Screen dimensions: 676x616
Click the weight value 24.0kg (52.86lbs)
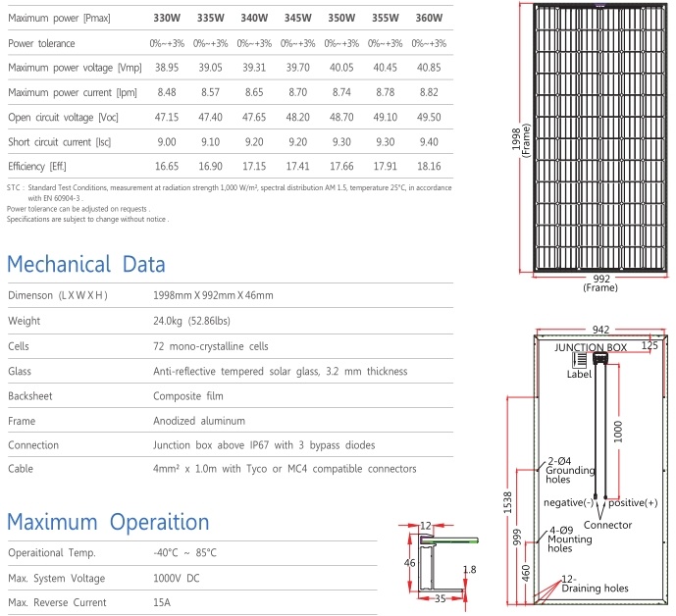tap(191, 321)
